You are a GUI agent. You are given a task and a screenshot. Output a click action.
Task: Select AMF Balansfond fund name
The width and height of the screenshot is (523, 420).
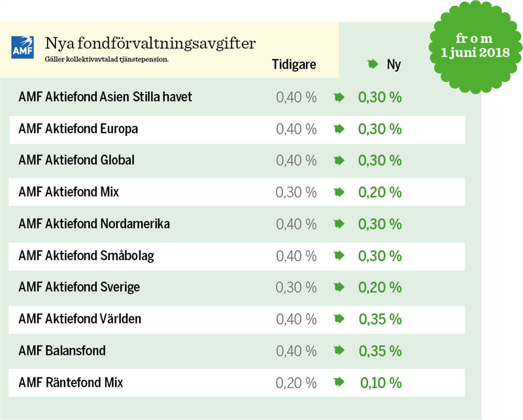(62, 351)
